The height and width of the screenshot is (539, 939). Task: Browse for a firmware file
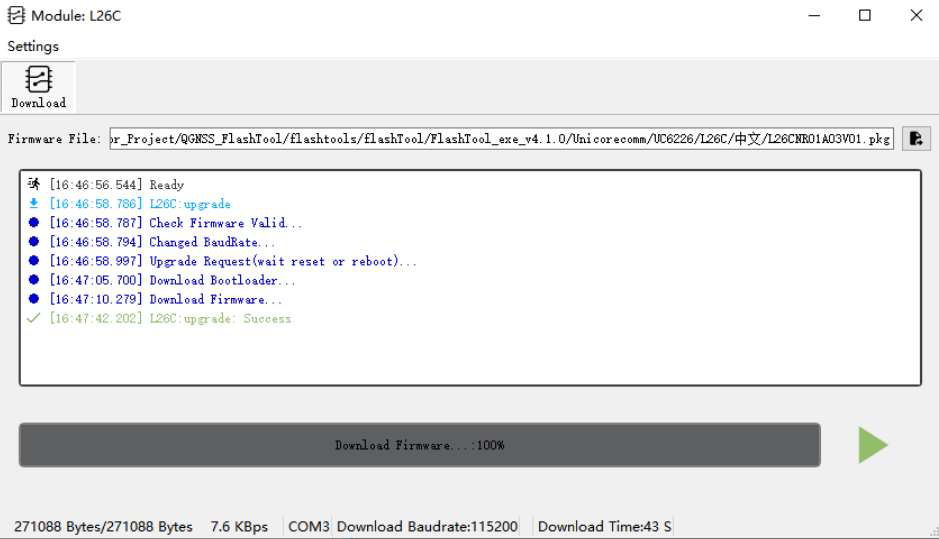click(x=916, y=138)
